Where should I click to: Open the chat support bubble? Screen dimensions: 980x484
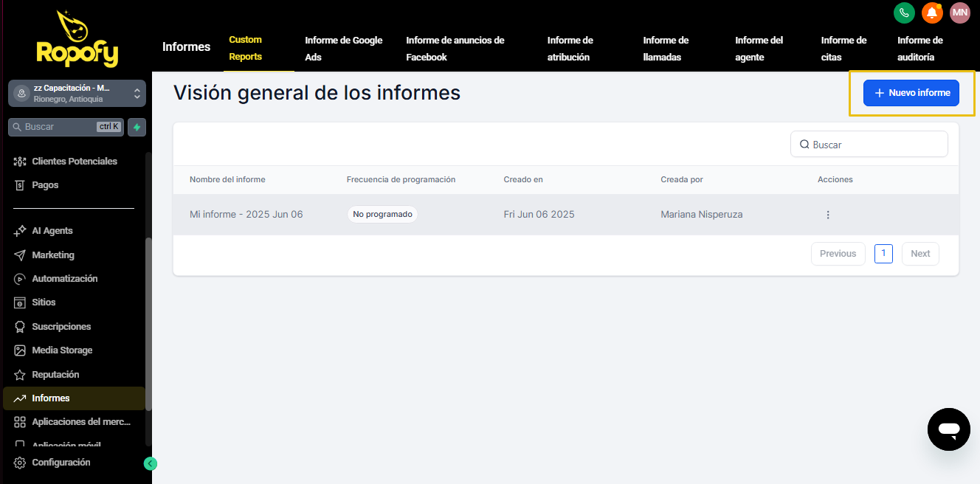[949, 429]
